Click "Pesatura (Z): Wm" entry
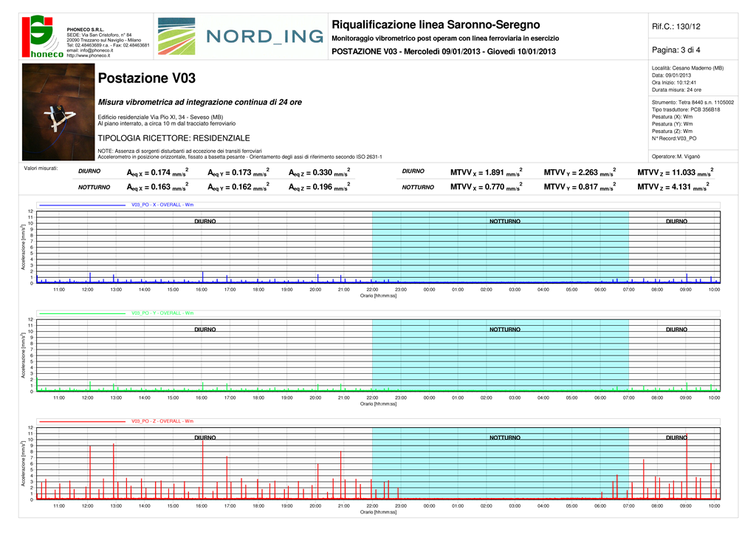 click(672, 132)
